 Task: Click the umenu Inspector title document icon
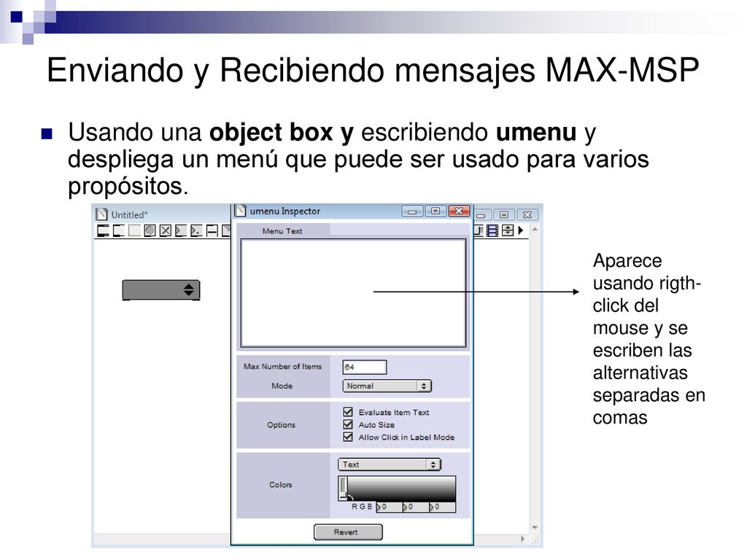tap(241, 211)
